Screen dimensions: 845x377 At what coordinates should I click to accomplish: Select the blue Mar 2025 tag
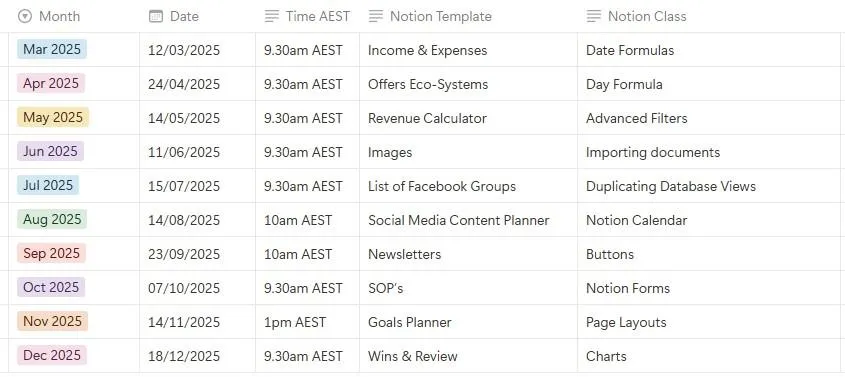(52, 50)
